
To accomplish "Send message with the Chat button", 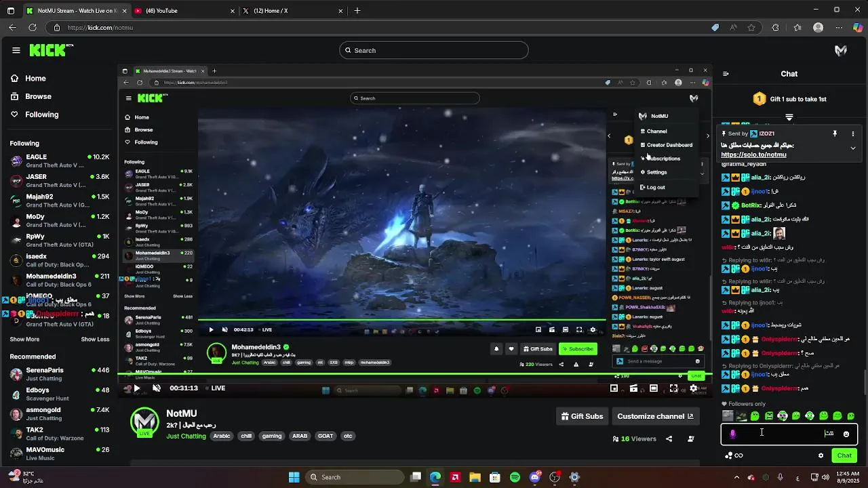I will coord(844,455).
